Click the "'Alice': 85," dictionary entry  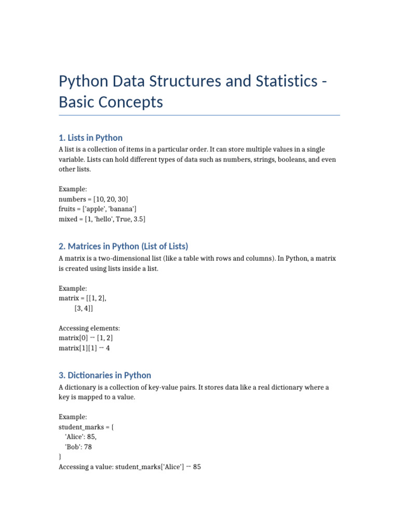pyautogui.click(x=81, y=437)
